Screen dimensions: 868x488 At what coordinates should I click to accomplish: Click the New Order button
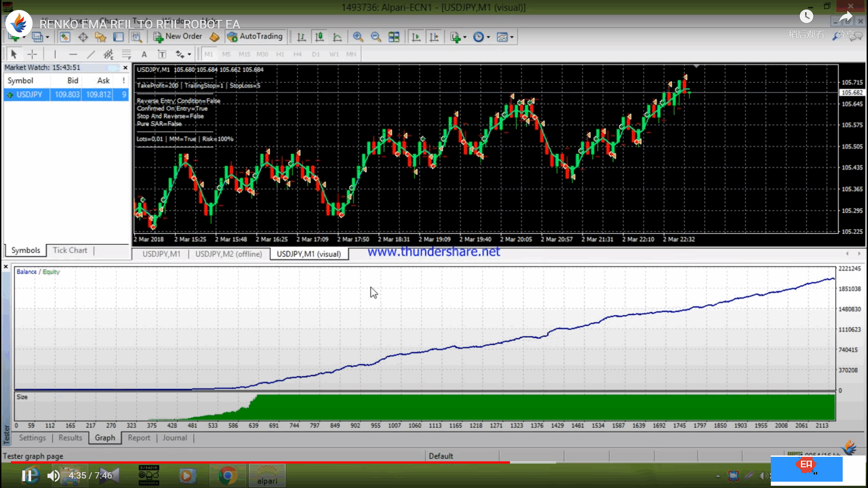178,37
